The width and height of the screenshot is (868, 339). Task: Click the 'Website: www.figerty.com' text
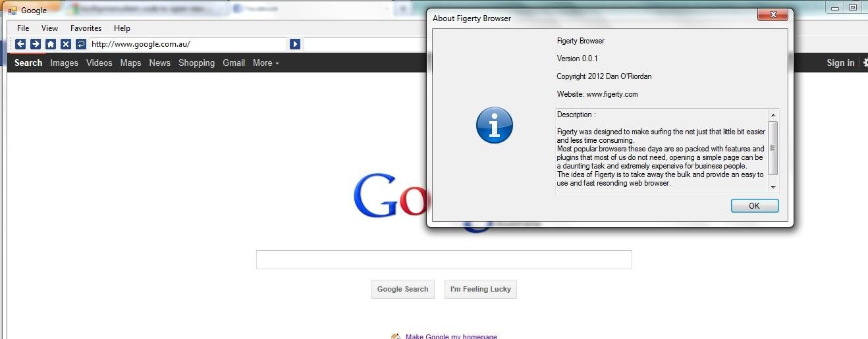tap(597, 94)
